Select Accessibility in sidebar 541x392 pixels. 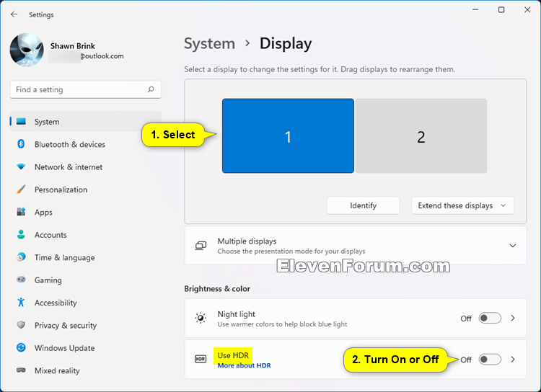(86, 303)
